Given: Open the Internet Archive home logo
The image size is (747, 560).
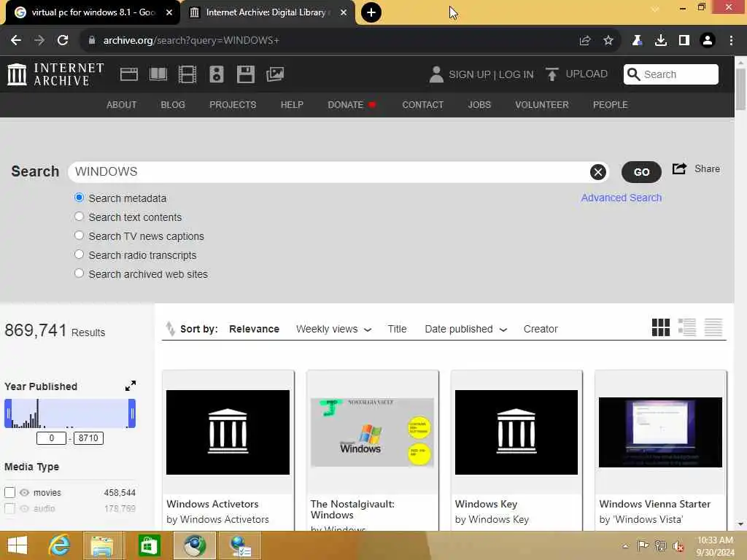Looking at the screenshot, I should pyautogui.click(x=55, y=74).
